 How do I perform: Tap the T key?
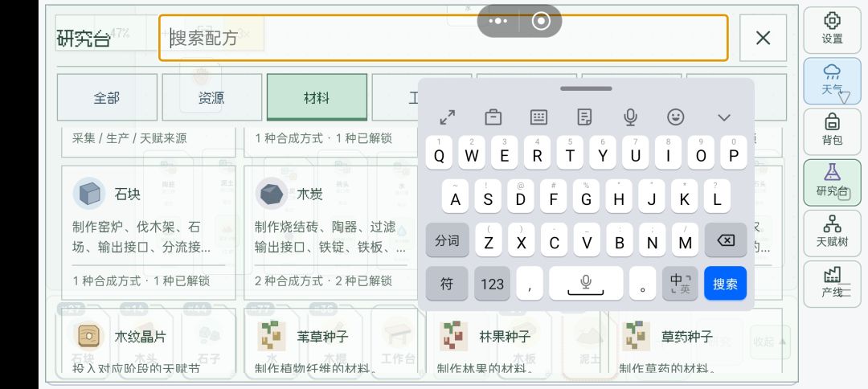(570, 153)
